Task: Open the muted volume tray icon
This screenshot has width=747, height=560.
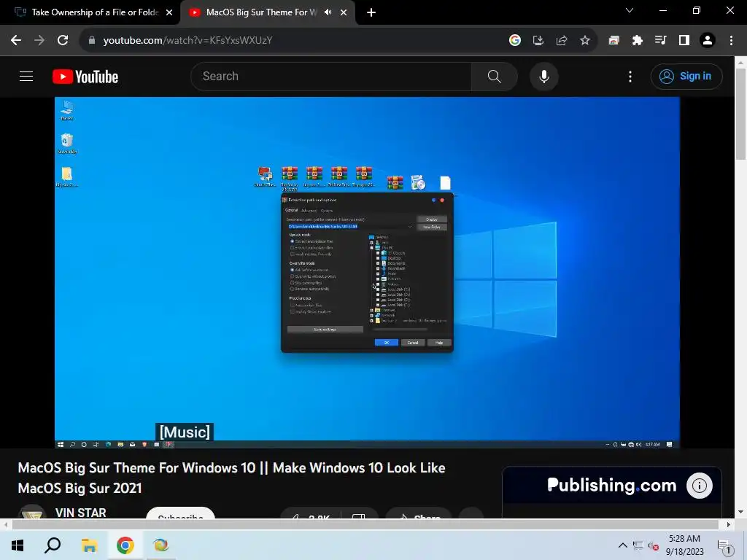Action: point(654,545)
